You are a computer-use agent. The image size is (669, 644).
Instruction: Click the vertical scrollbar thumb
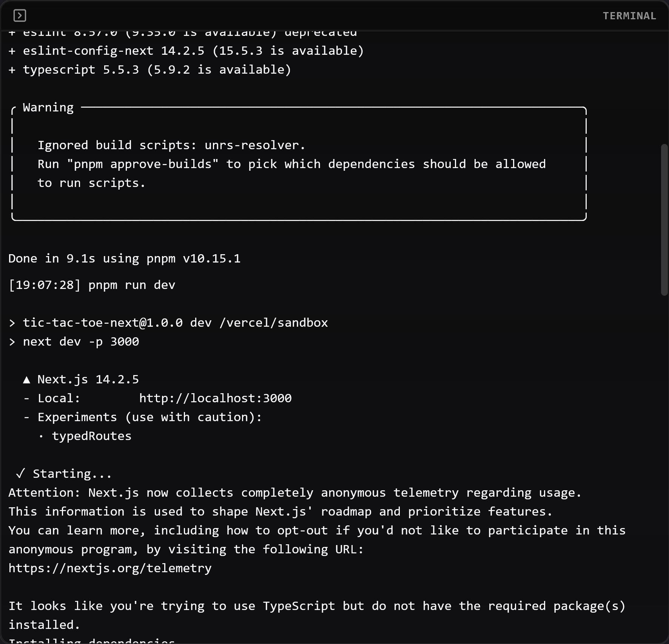[x=664, y=219]
